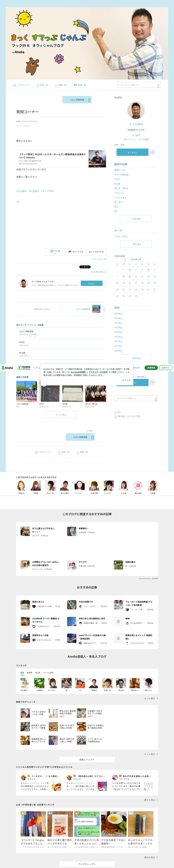Expand the 2016年 monthly archive
The width and height of the screenshot is (174, 868).
(x=118, y=351)
